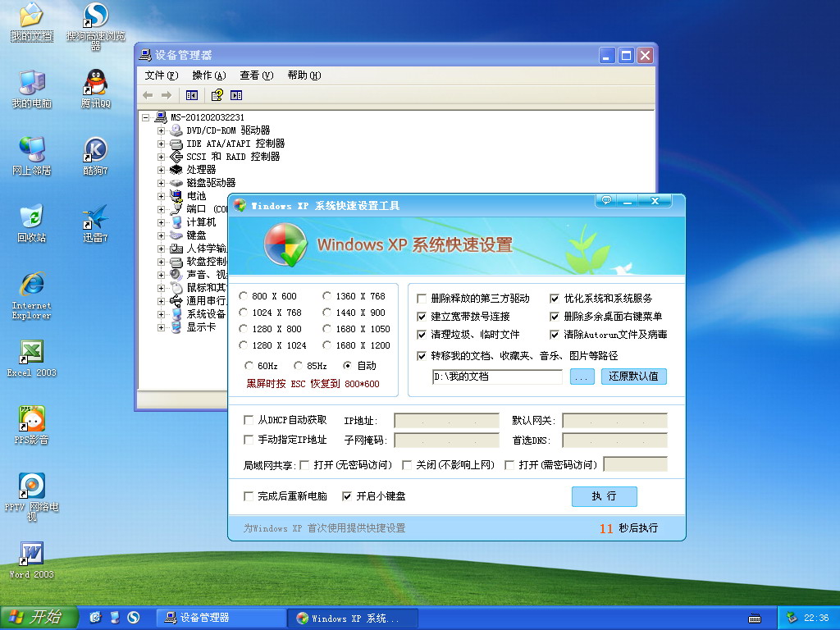
Task: Expand 磁盘驱动器 node
Action: coord(161,183)
